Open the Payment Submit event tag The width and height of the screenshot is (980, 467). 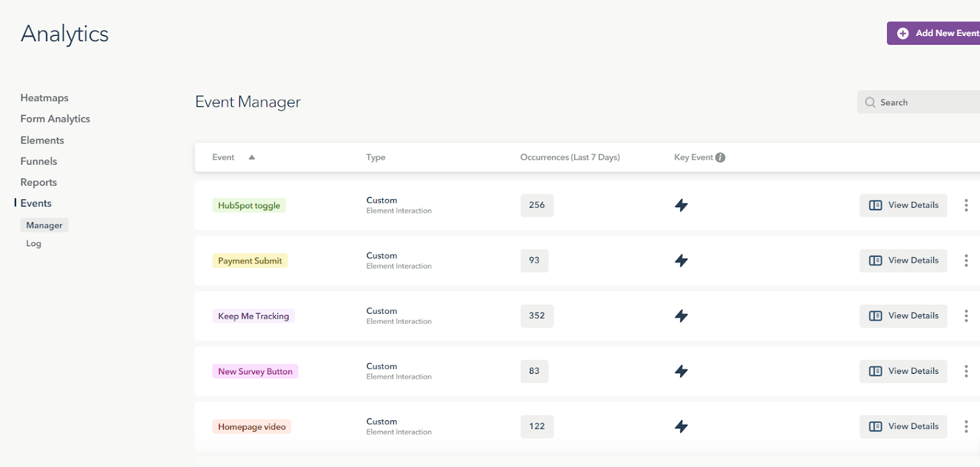[x=250, y=260]
